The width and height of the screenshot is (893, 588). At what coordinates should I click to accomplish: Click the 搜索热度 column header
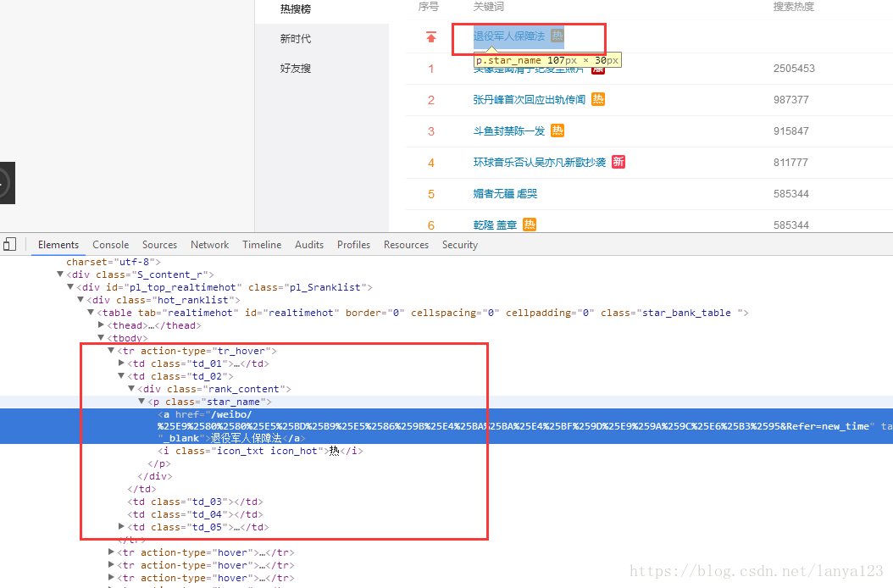point(793,7)
